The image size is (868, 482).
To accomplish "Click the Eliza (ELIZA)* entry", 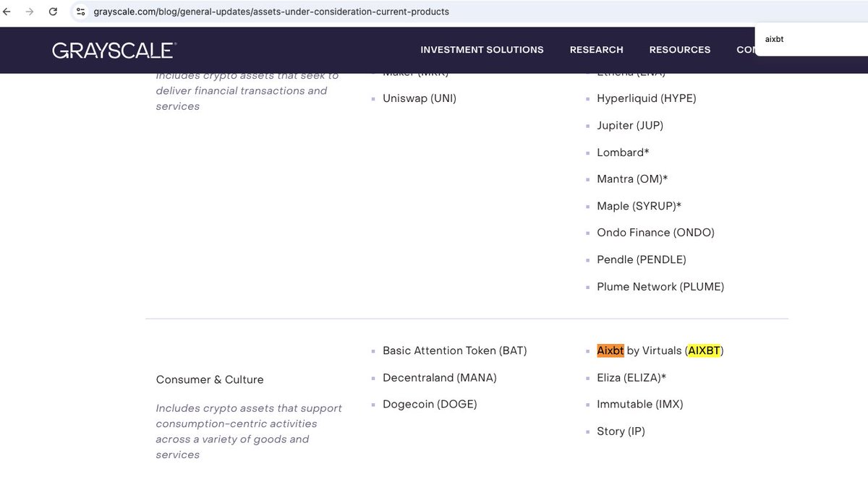I will point(631,377).
